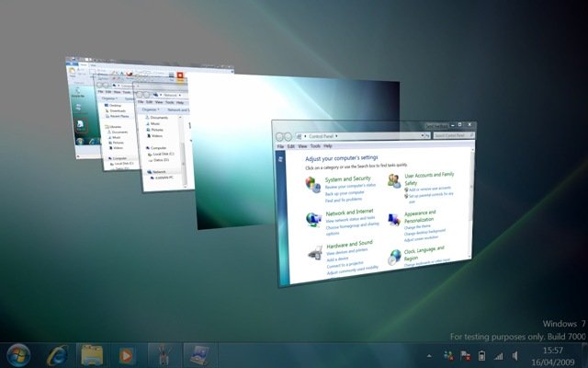Image resolution: width=588 pixels, height=368 pixels.
Task: Click the volume speaker tray icon
Action: 515,356
